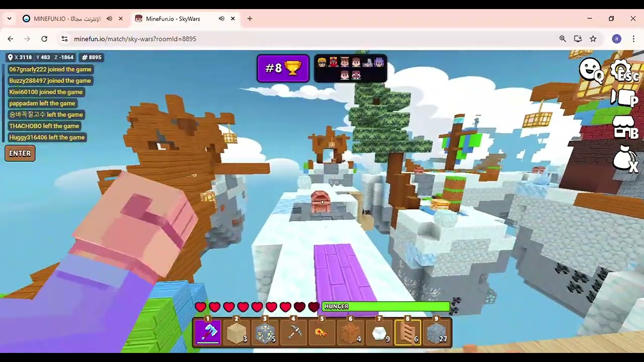The width and height of the screenshot is (644, 362).
Task: Select the pickaxe in hotbar slot 4
Action: [294, 332]
